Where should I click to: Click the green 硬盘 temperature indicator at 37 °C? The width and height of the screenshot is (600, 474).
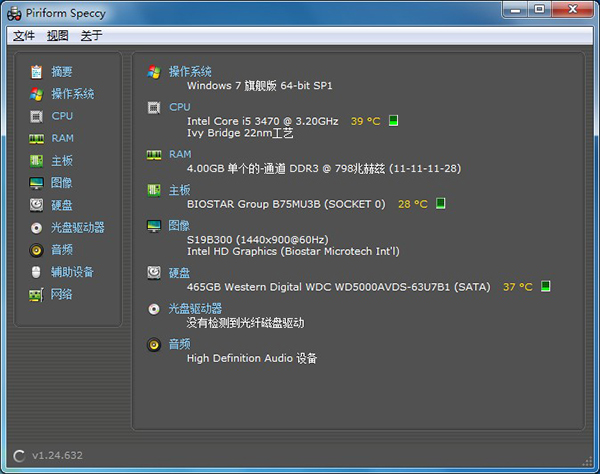(x=546, y=287)
